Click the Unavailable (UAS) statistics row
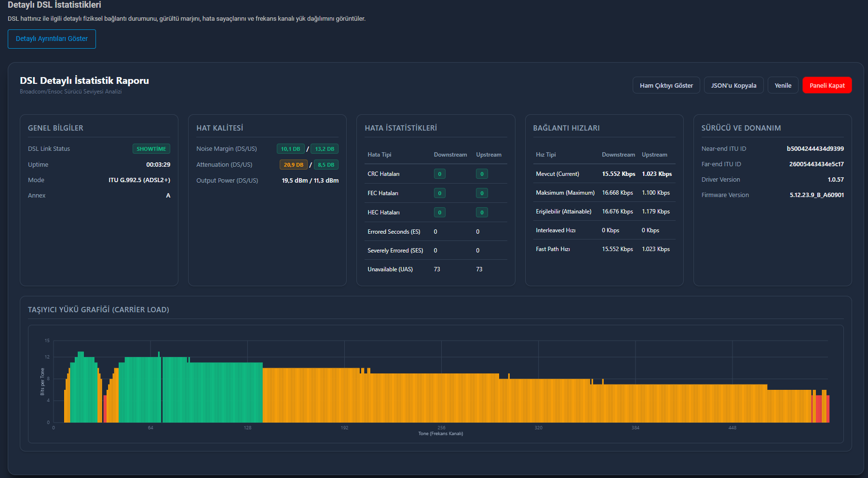Screen dimensions: 868x478 point(435,269)
